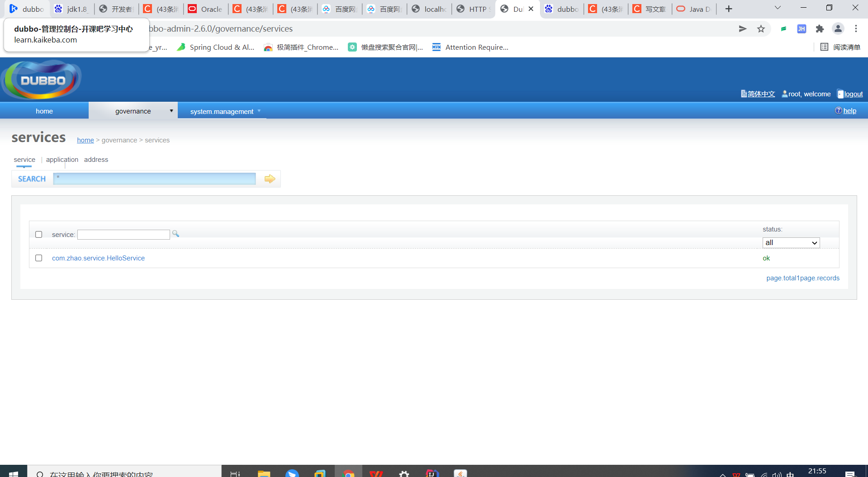Open the Chrome extensions puzzle icon
The width and height of the screenshot is (868, 477).
[x=820, y=28]
